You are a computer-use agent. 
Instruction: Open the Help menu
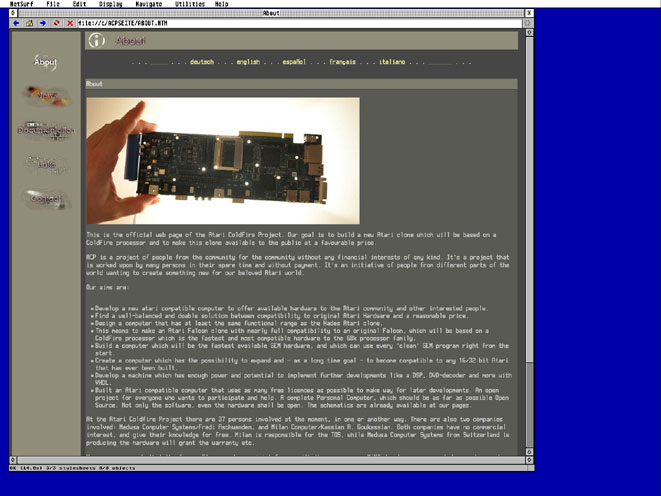click(x=221, y=4)
